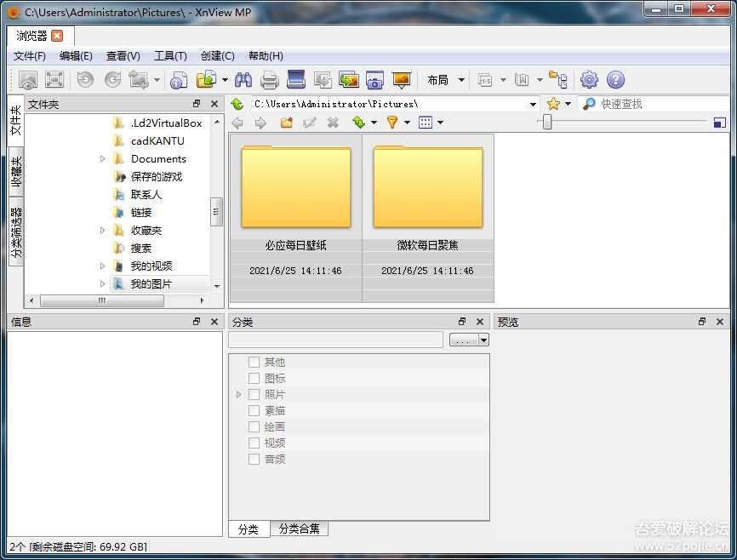Switch to the 分类合集 tab

pyautogui.click(x=298, y=529)
